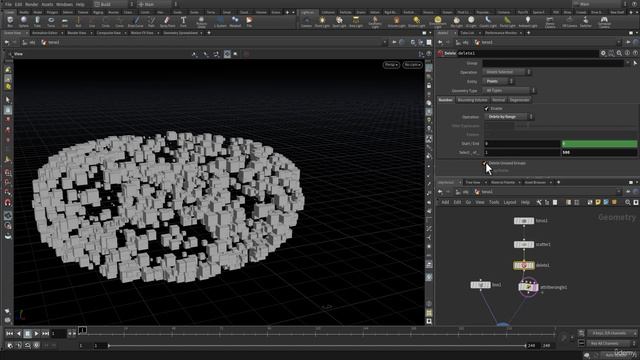Screen dimensions: 640x360
Task: Open the Group field dropdown arrow
Action: click(x=628, y=63)
